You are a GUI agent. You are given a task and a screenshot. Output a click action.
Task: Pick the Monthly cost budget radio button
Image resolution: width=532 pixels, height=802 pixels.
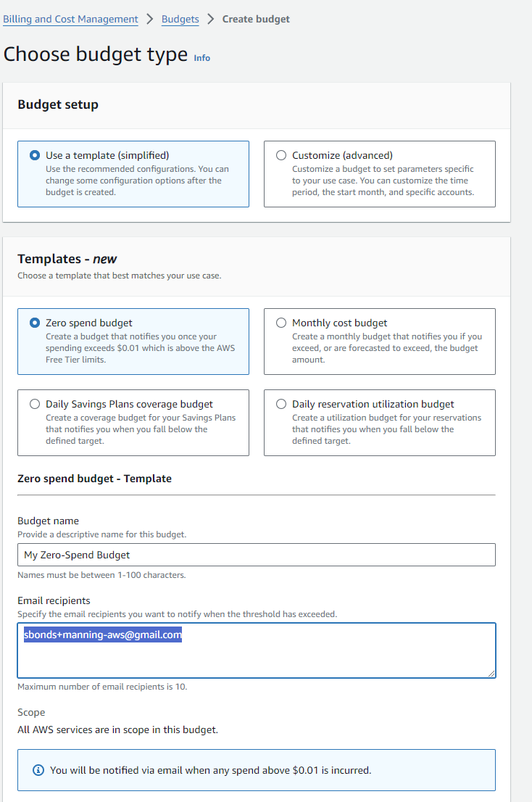click(281, 323)
